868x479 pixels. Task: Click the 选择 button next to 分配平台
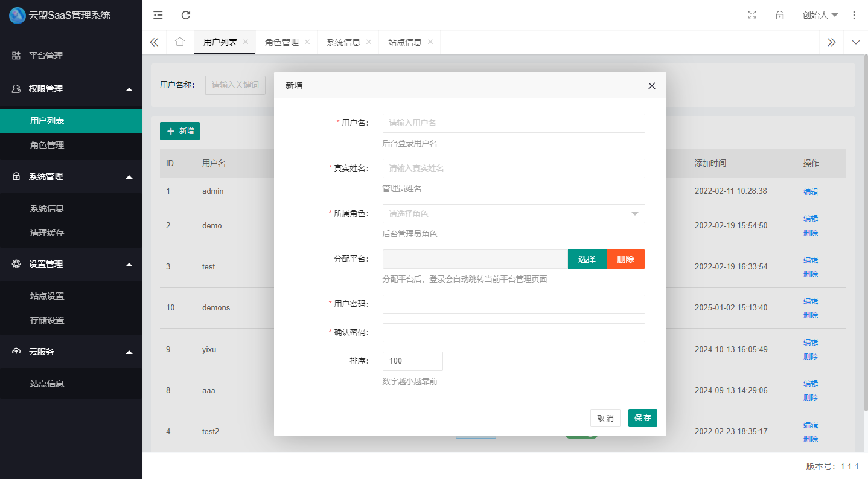[x=587, y=259]
